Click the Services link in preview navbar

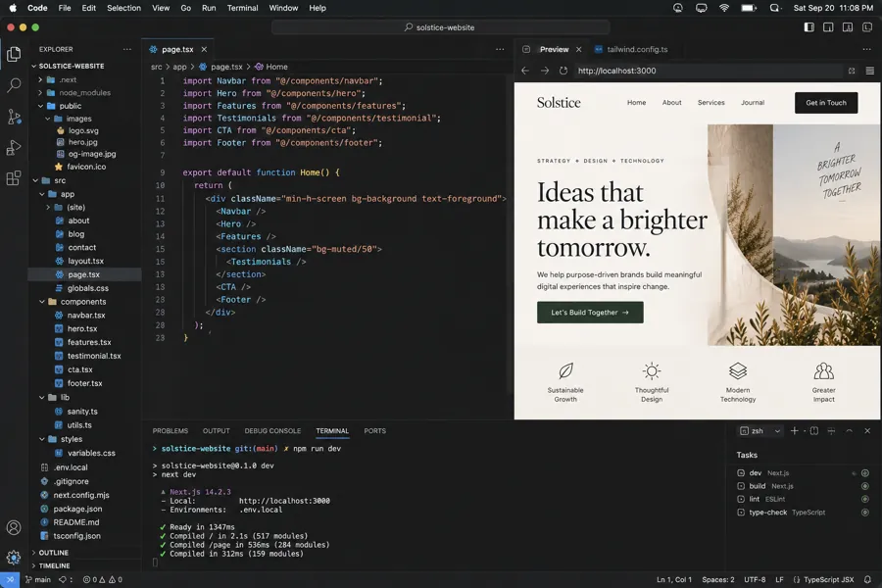pyautogui.click(x=711, y=102)
